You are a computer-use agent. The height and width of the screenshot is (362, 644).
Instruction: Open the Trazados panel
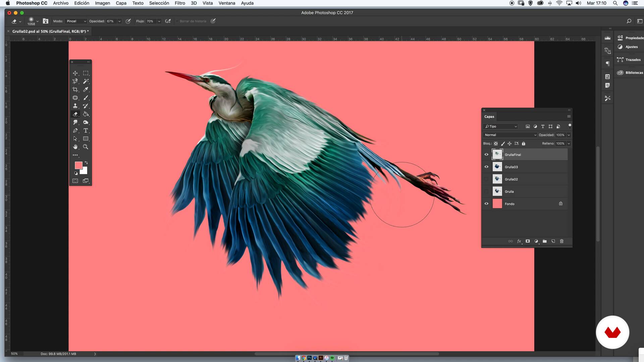tap(629, 60)
